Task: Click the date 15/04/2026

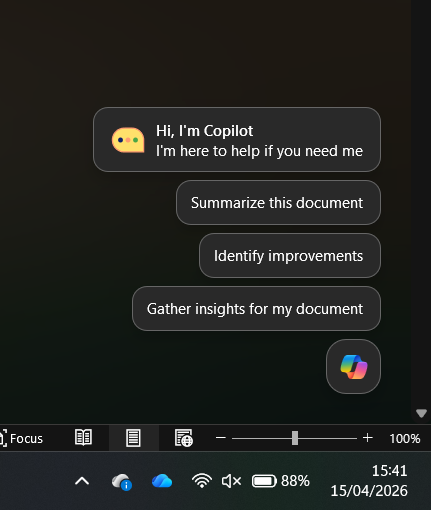Action: pos(369,491)
